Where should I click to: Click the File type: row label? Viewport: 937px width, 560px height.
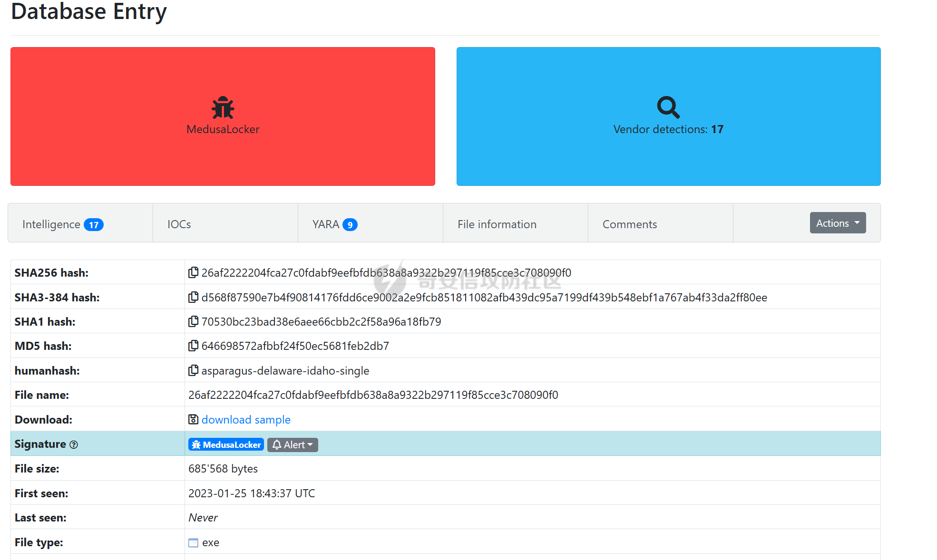pos(39,542)
